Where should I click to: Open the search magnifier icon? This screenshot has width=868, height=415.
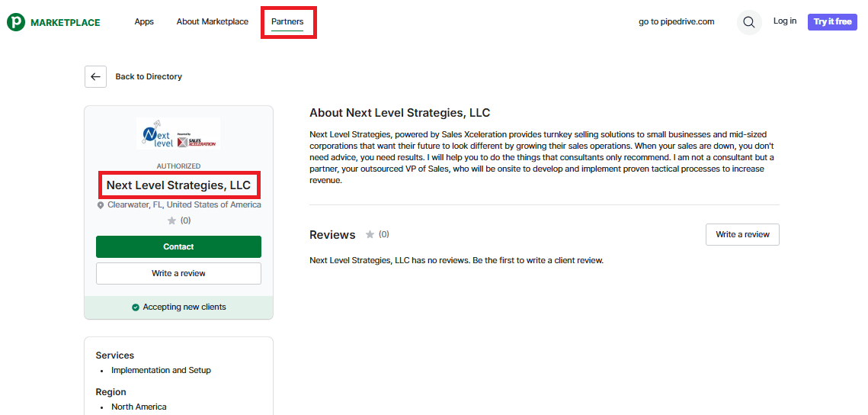click(x=750, y=22)
